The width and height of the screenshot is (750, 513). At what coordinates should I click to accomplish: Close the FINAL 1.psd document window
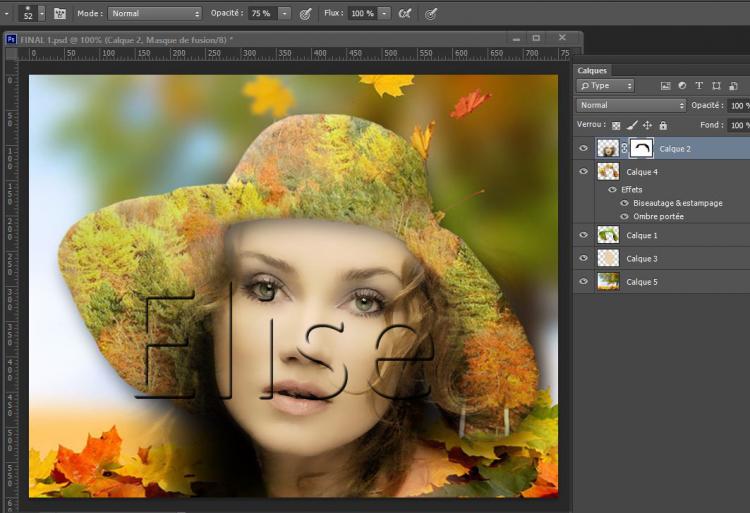click(x=562, y=37)
